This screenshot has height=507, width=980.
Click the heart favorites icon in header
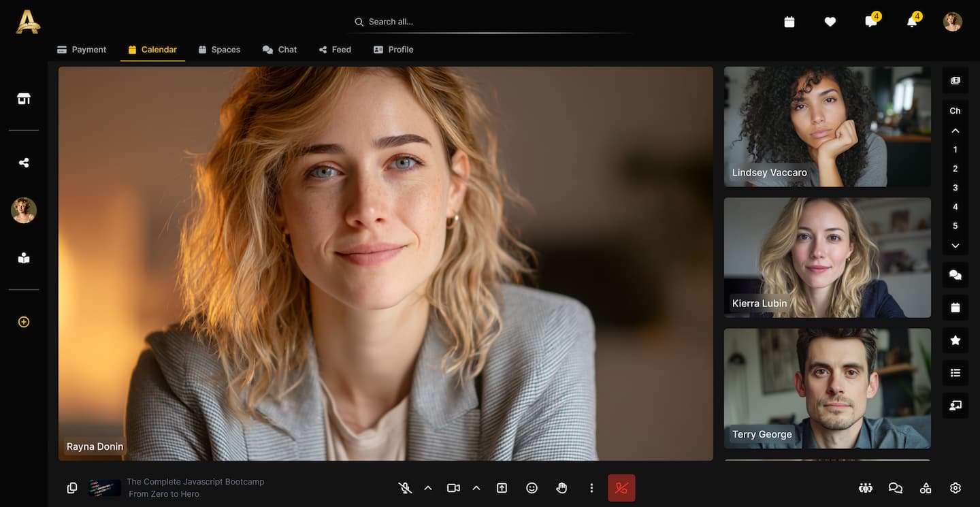click(x=830, y=22)
